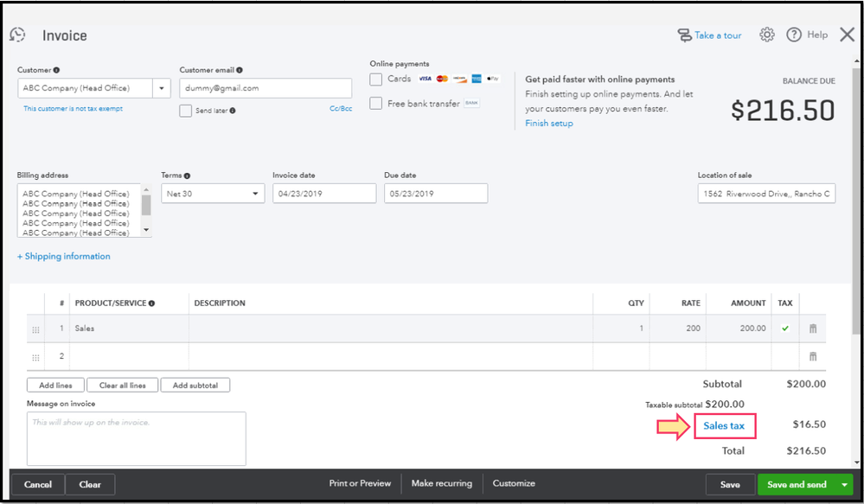The width and height of the screenshot is (864, 504).
Task: Enable the Cards online payment checkbox
Action: [x=376, y=80]
